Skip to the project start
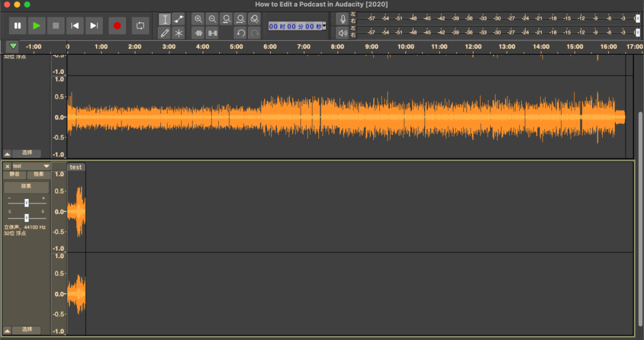 tap(75, 26)
